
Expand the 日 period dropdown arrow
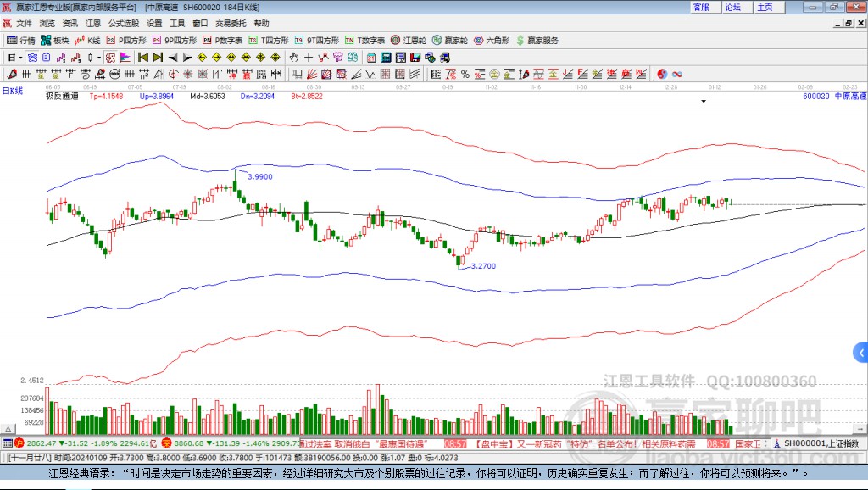[19, 57]
